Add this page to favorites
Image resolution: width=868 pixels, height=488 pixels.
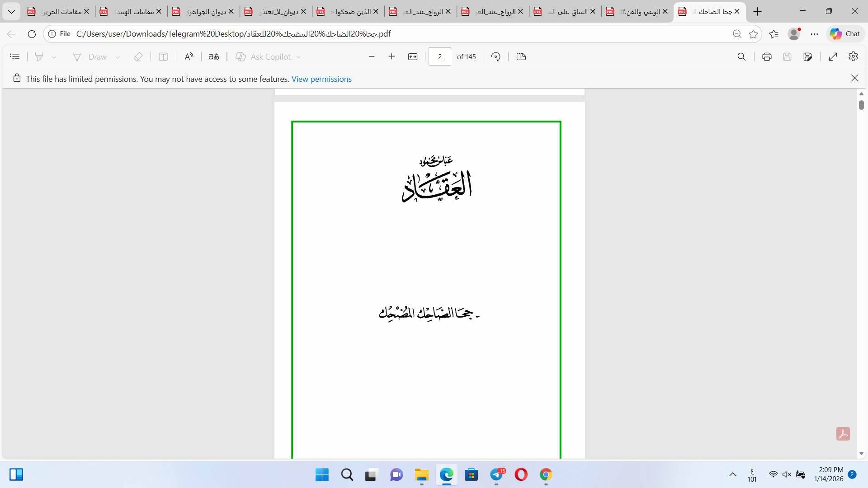pos(754,34)
